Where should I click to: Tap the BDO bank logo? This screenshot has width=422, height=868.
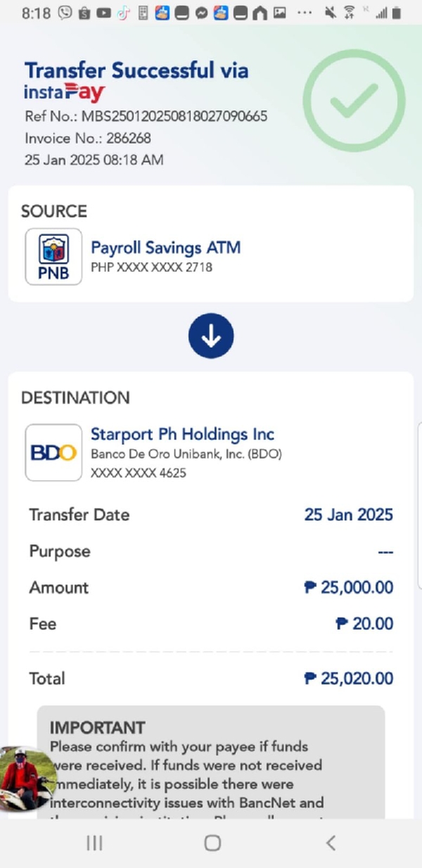[53, 452]
